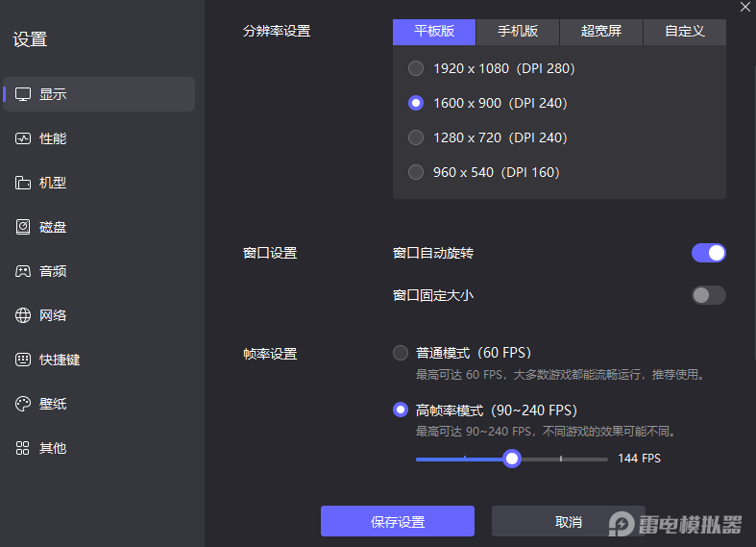Open the 性能 settings section

pyautogui.click(x=99, y=138)
